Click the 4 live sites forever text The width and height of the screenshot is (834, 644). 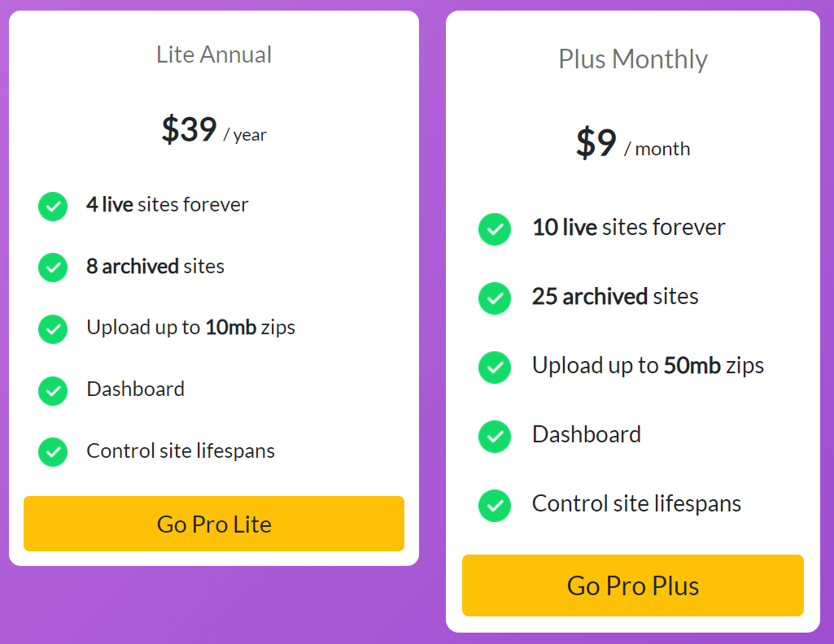tap(168, 205)
